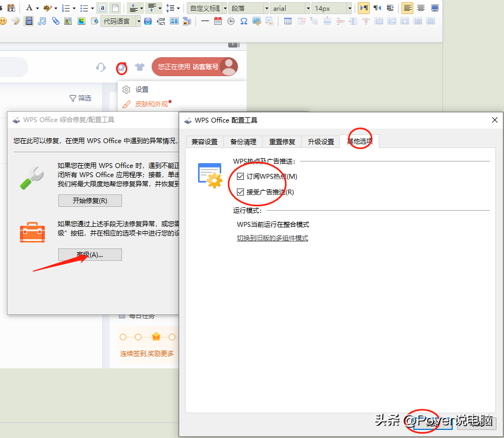Click the 筛选 filter button
This screenshot has width=504, height=438.
click(81, 98)
